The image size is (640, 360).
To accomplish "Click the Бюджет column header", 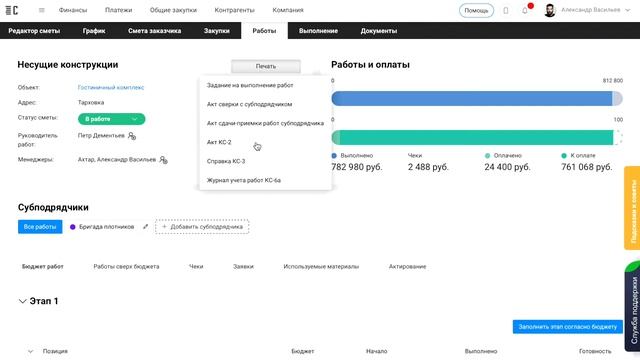I will tap(302, 351).
